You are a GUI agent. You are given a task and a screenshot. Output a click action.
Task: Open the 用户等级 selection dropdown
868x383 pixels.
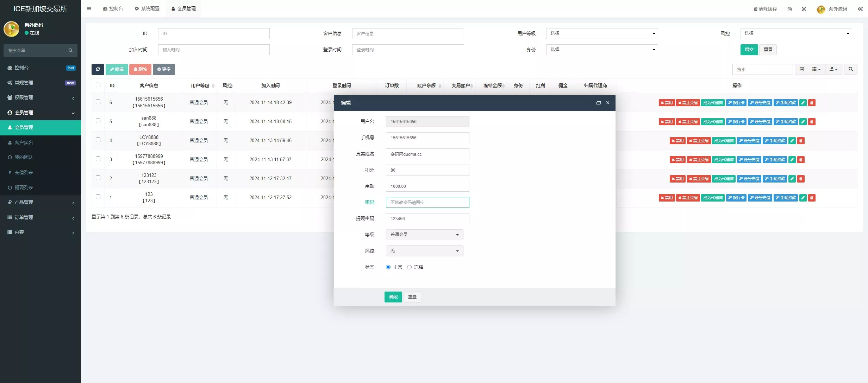click(x=601, y=33)
